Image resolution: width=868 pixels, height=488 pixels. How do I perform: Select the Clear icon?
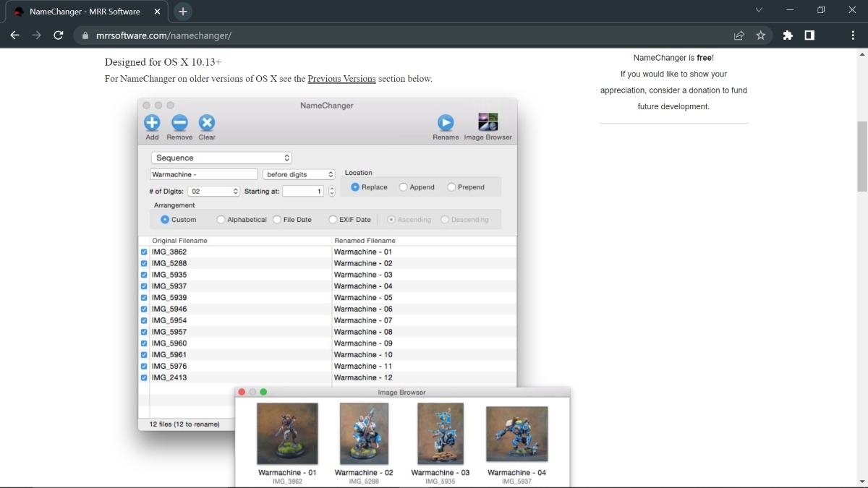[206, 123]
